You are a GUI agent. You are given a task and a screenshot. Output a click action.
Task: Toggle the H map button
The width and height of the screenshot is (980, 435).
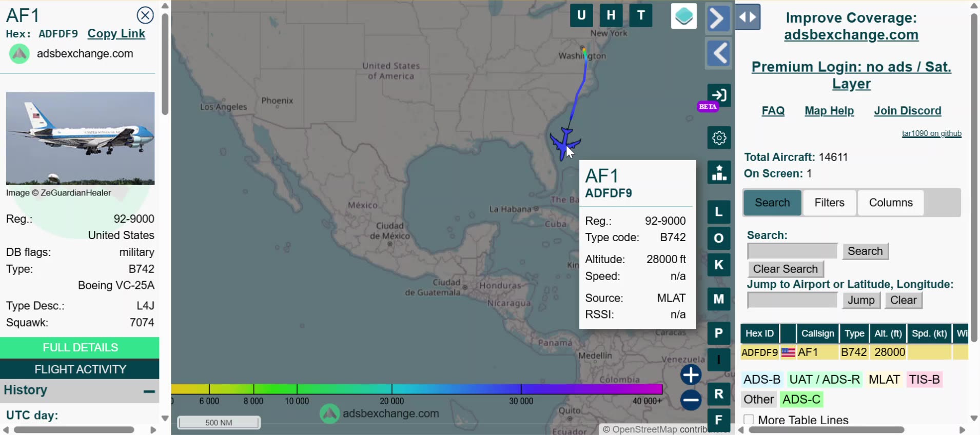(611, 15)
